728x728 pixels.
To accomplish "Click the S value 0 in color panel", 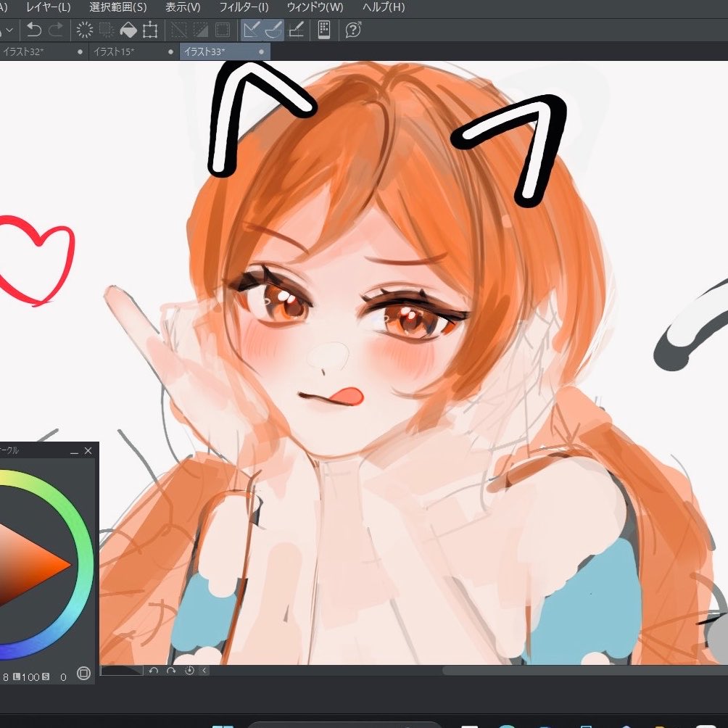I will pyautogui.click(x=64, y=677).
